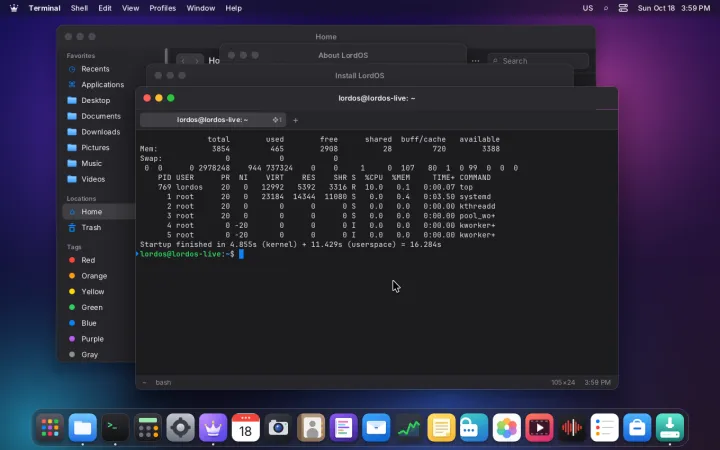The width and height of the screenshot is (720, 450).
Task: Bring the Install LordOS window to front
Action: coord(360,75)
